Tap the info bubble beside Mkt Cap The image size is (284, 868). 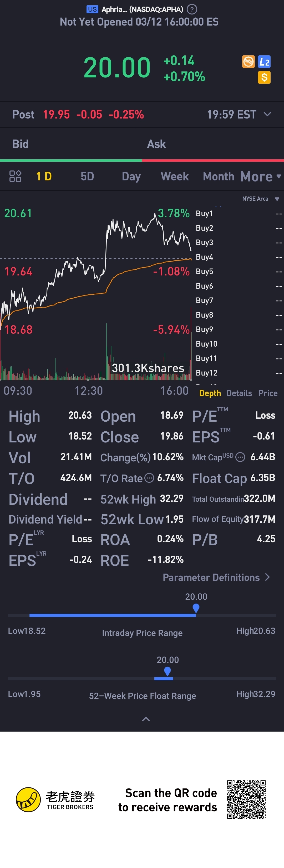[x=240, y=457]
